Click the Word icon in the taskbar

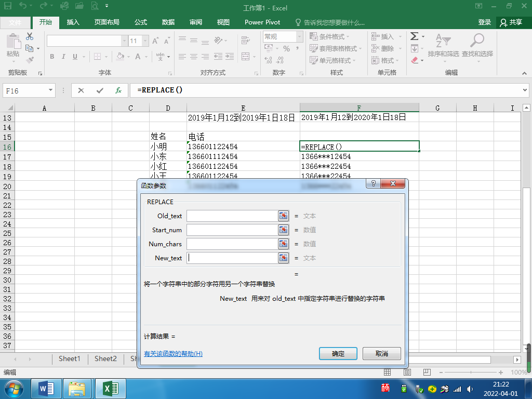click(x=46, y=389)
